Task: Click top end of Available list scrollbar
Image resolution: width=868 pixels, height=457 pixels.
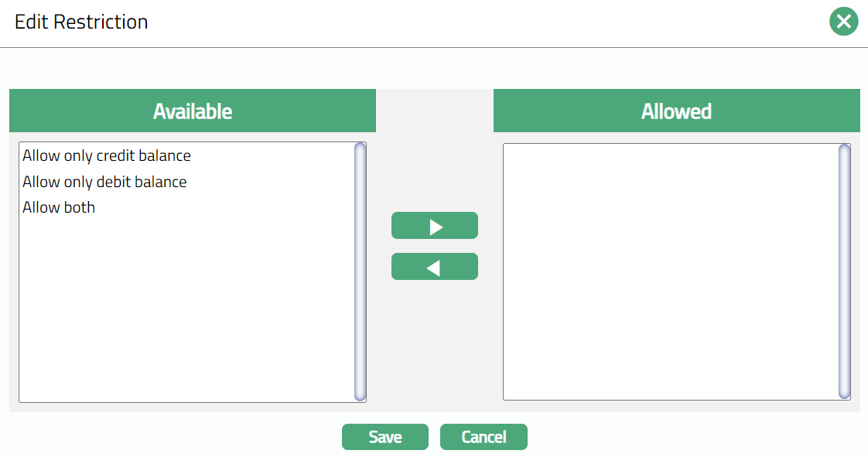Action: coord(360,148)
